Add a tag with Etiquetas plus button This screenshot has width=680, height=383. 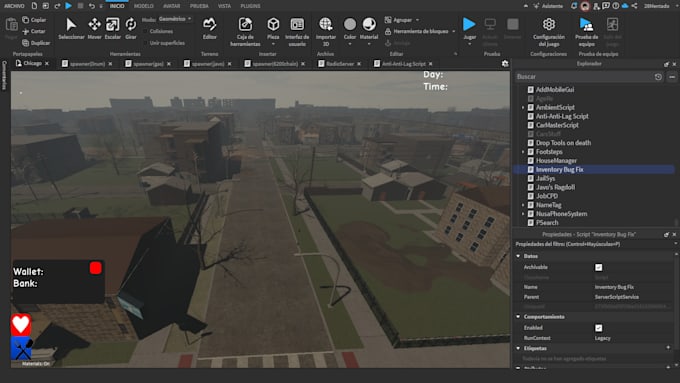[668, 348]
